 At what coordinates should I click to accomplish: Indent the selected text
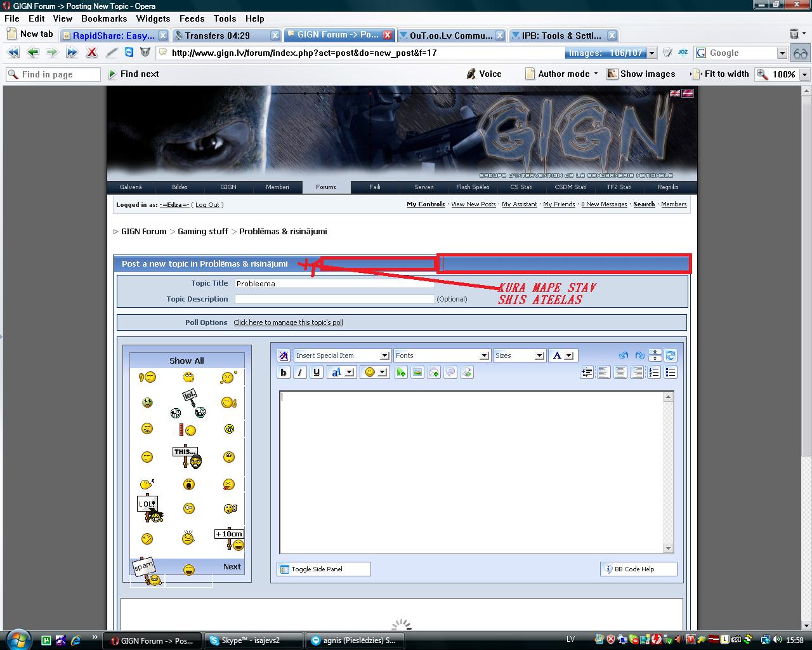587,373
